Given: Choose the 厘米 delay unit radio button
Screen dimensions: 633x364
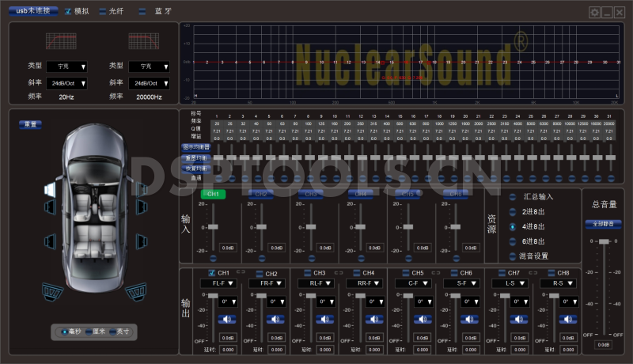Looking at the screenshot, I should (x=89, y=332).
